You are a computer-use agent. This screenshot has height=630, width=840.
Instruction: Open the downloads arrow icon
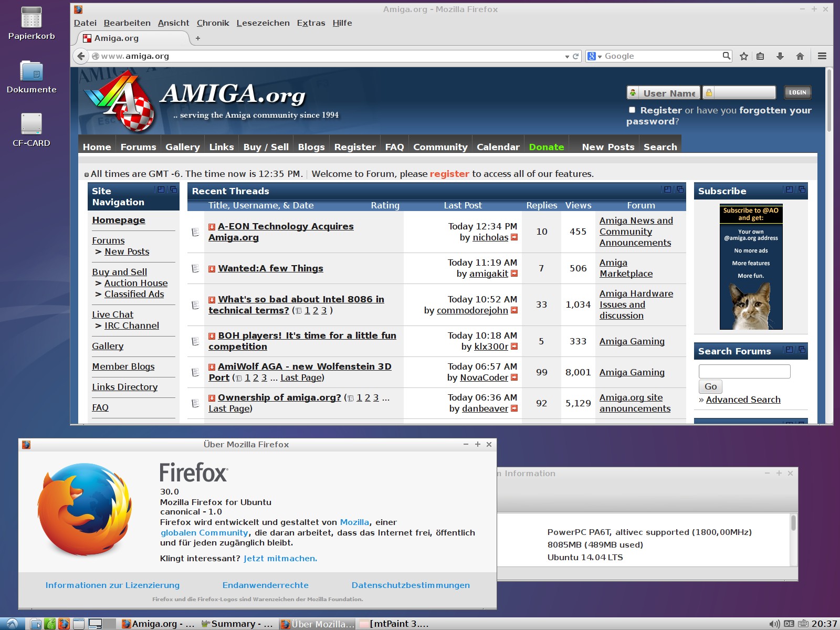pos(780,56)
